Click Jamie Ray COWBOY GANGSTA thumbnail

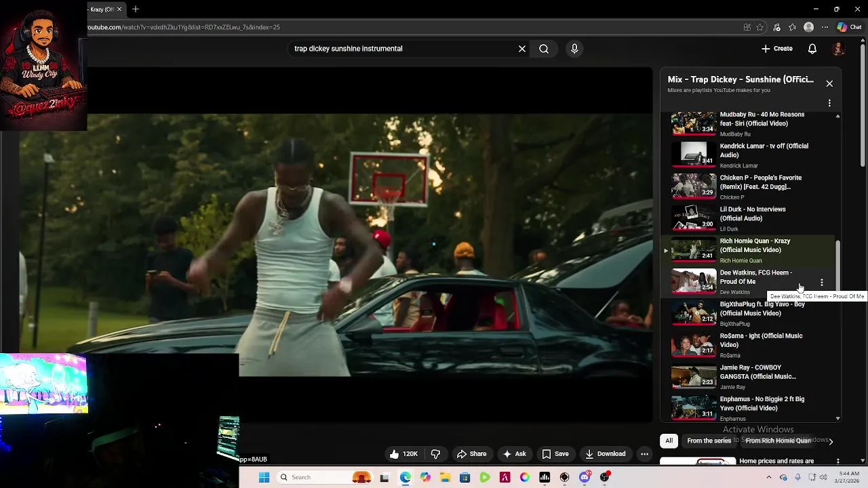click(x=694, y=375)
